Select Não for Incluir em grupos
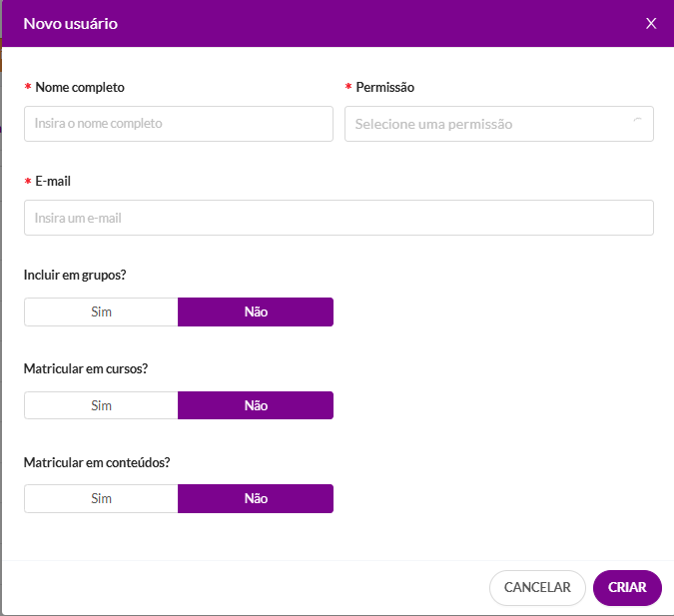Image resolution: width=674 pixels, height=616 pixels. click(x=256, y=311)
